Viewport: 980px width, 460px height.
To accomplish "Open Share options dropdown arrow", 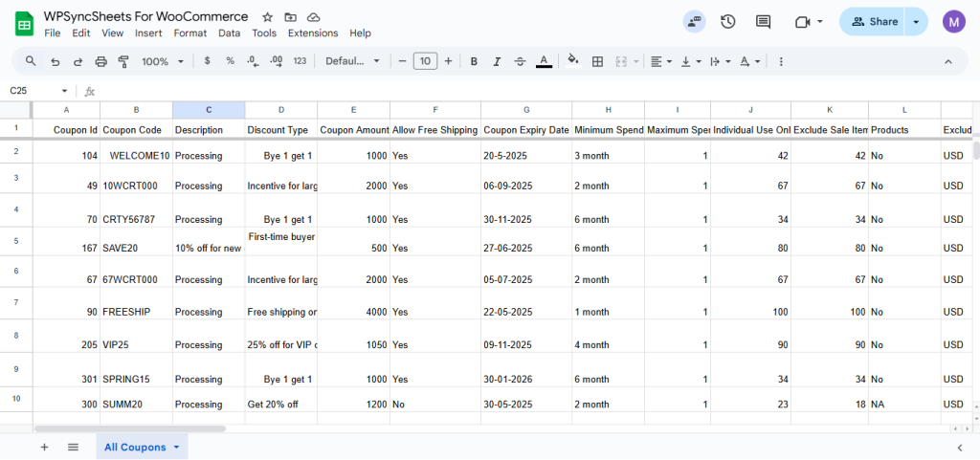I will (x=916, y=22).
